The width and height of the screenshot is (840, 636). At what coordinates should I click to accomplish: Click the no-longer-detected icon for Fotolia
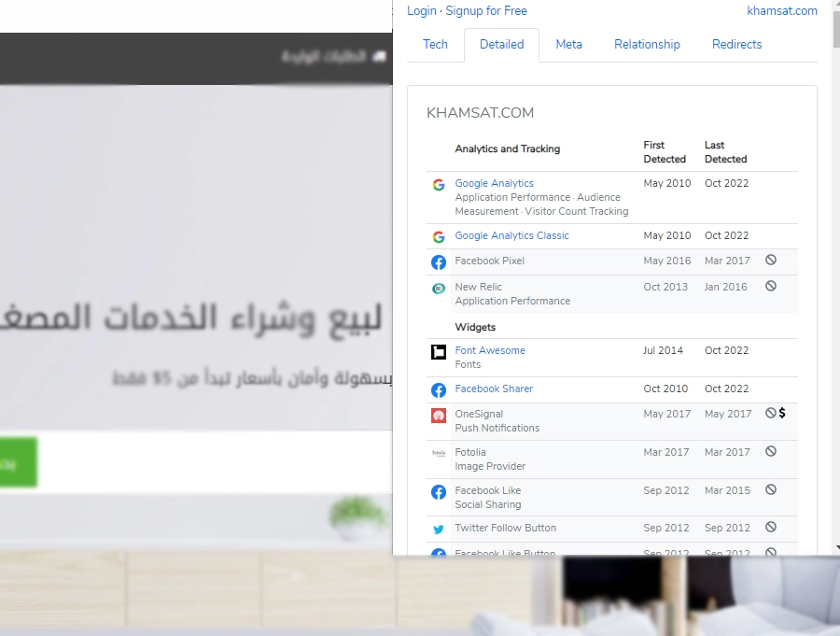tap(771, 451)
